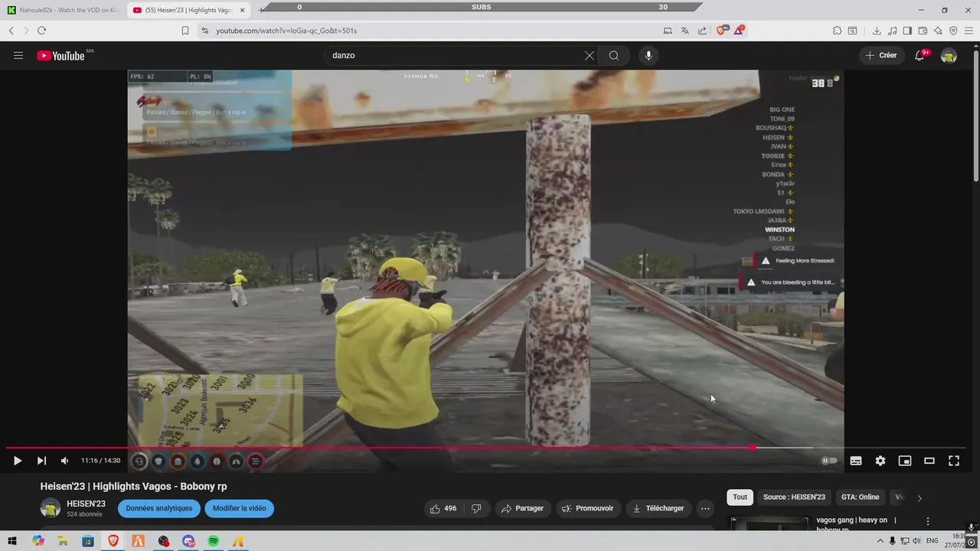This screenshot has width=980, height=551.
Task: Open Données analytiques
Action: (x=159, y=508)
